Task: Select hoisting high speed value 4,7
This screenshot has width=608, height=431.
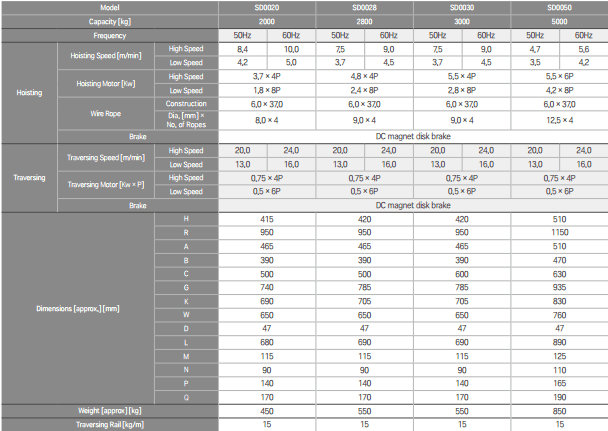Action: [x=535, y=49]
